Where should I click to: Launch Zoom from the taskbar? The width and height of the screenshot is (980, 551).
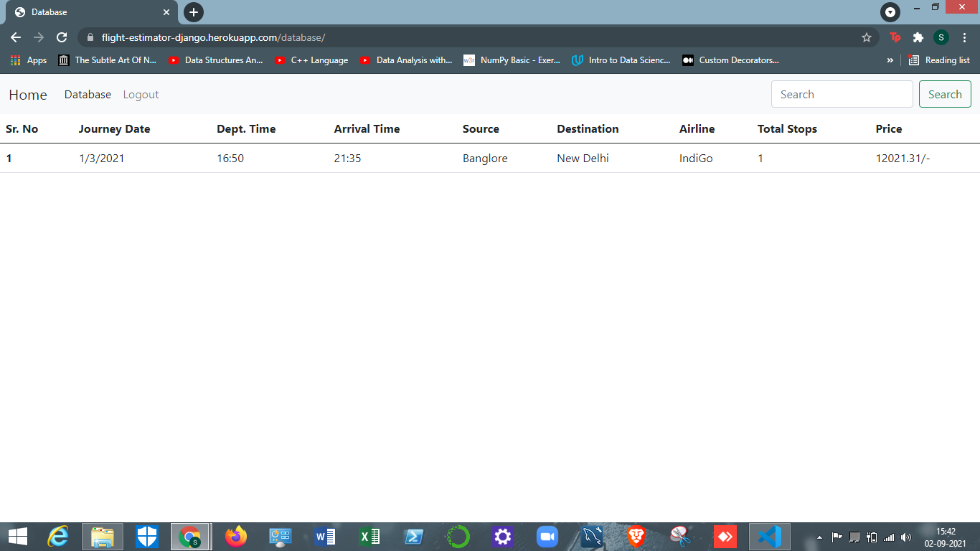coord(547,537)
